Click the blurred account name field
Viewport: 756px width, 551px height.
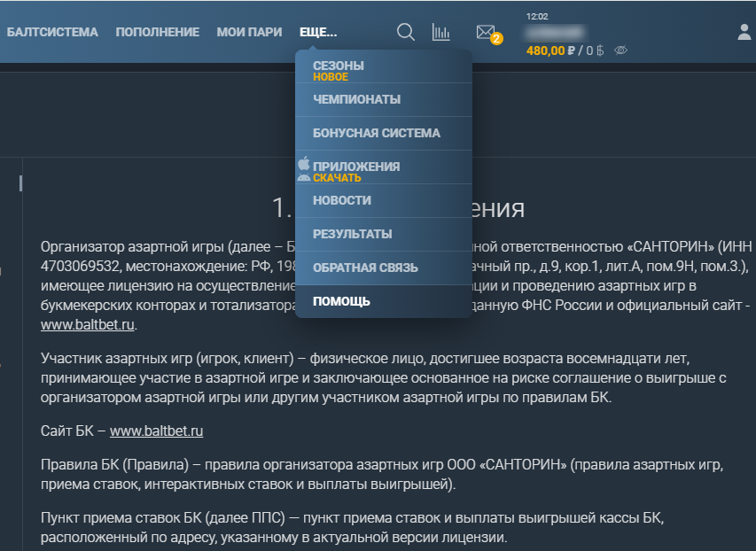(555, 32)
